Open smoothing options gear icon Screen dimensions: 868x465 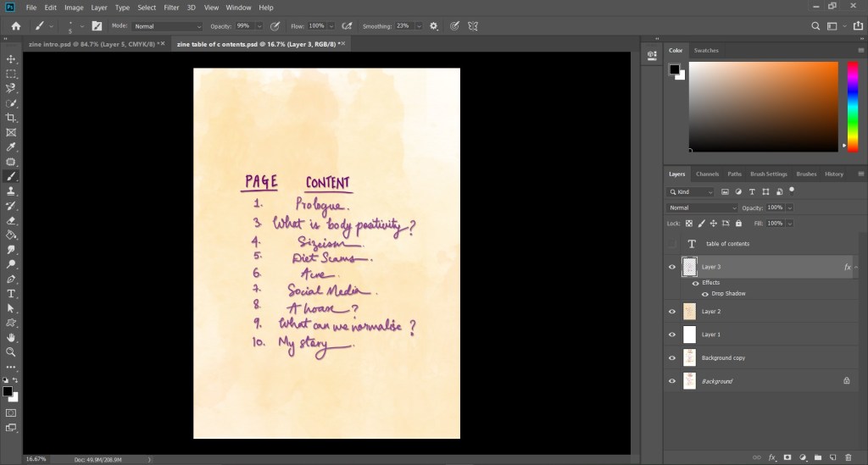[434, 26]
